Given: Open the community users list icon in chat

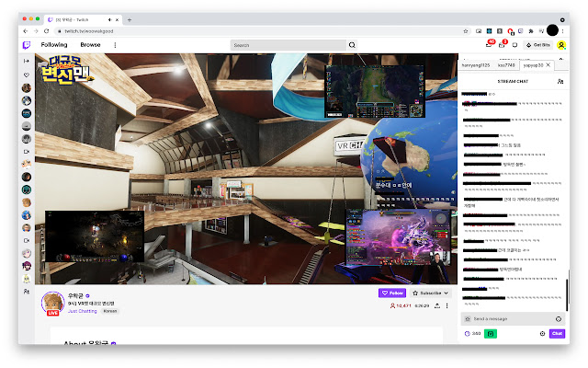Looking at the screenshot, I should tap(560, 82).
